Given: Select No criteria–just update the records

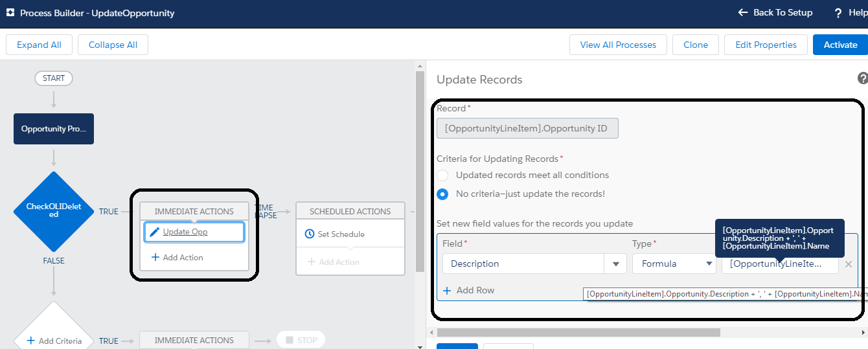Looking at the screenshot, I should tap(442, 194).
